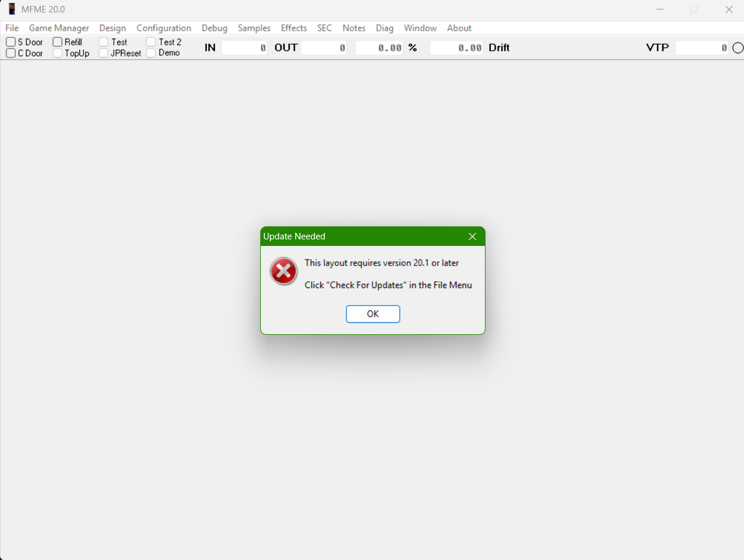This screenshot has height=560, width=744.
Task: Click the "This layout requires version 20.1" text
Action: pyautogui.click(x=382, y=263)
